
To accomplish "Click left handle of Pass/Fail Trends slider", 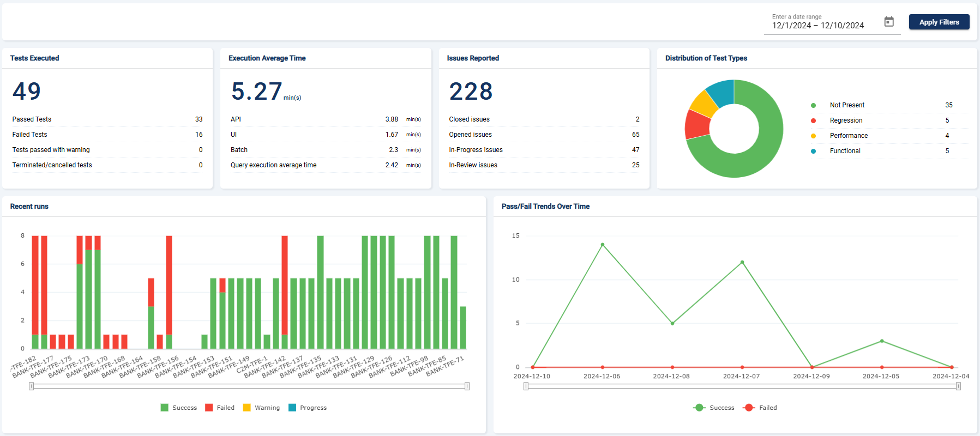I will coord(526,386).
